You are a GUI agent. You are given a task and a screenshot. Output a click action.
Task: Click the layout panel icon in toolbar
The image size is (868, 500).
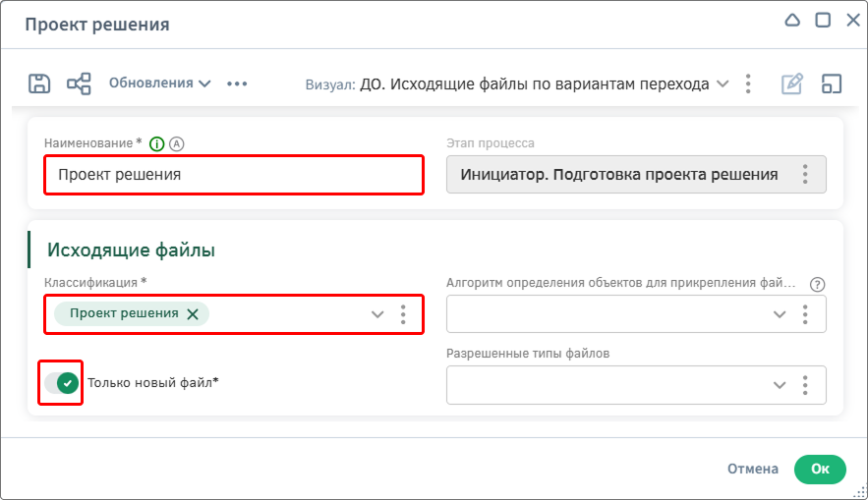[833, 83]
